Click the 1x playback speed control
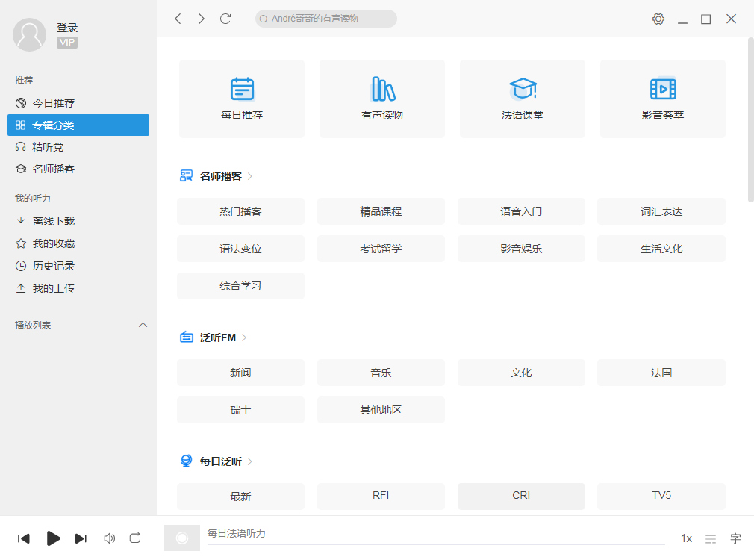The width and height of the screenshot is (754, 560). pos(686,538)
